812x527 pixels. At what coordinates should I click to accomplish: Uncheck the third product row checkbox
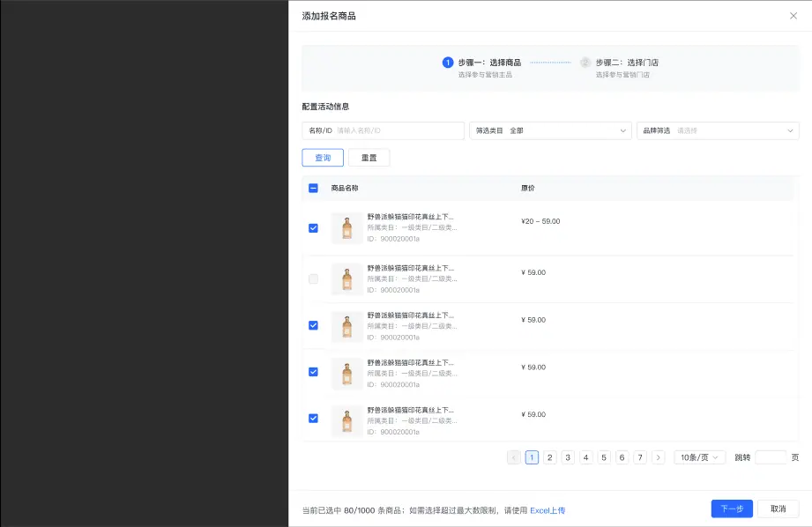(313, 325)
